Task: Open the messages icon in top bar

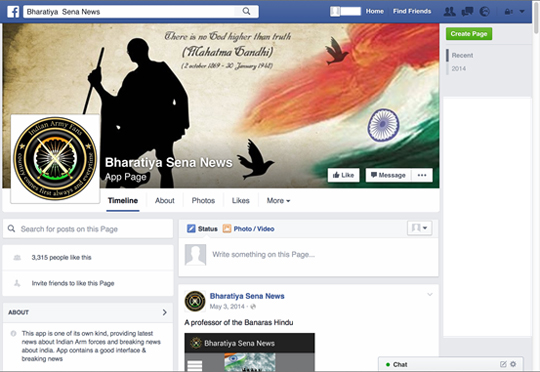Action: [x=467, y=12]
